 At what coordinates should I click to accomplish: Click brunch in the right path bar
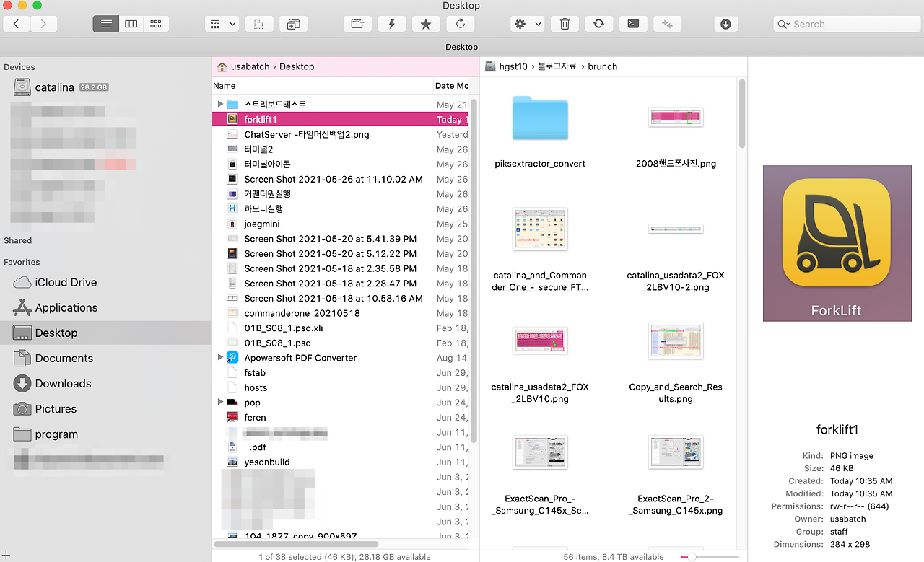click(x=603, y=66)
